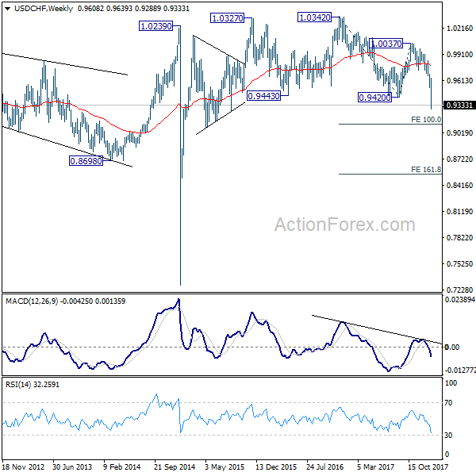Click the OHLC values 0.96082 0.96393 0.92889 0.93331
Screen dimensions: 476x476
click(133, 9)
